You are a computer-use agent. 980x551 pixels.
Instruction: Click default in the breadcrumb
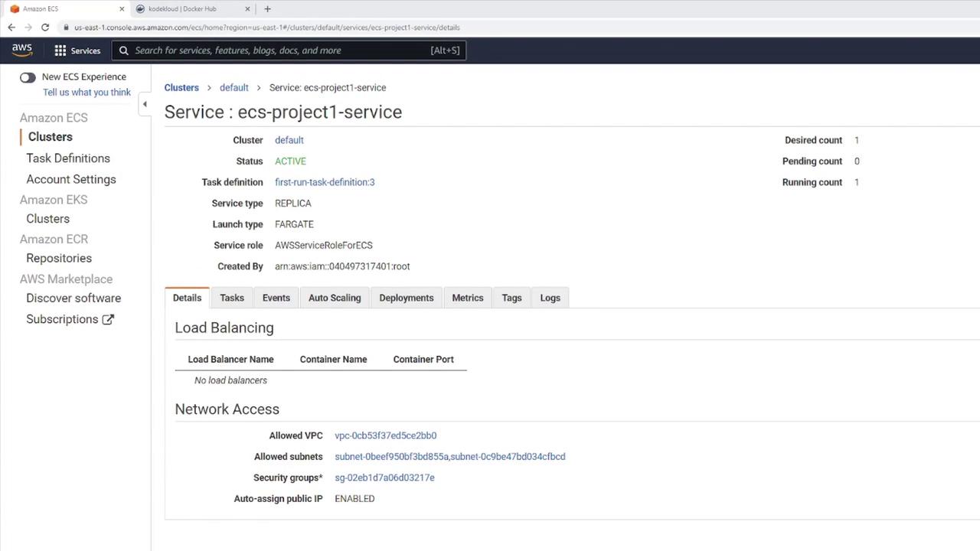[x=234, y=88]
